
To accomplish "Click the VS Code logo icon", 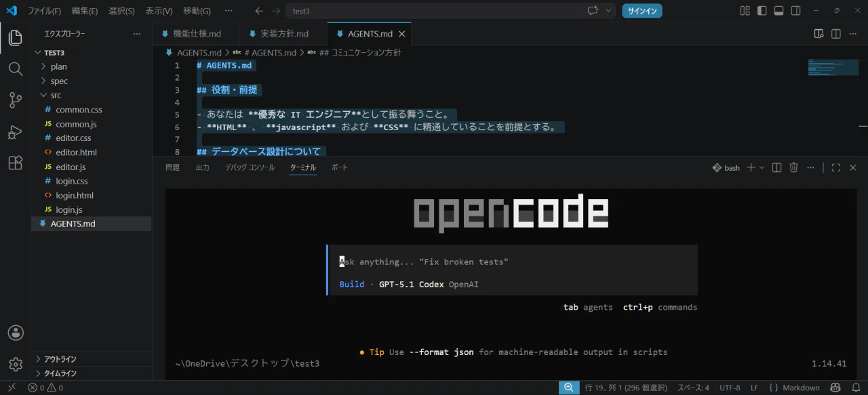I will tap(12, 11).
